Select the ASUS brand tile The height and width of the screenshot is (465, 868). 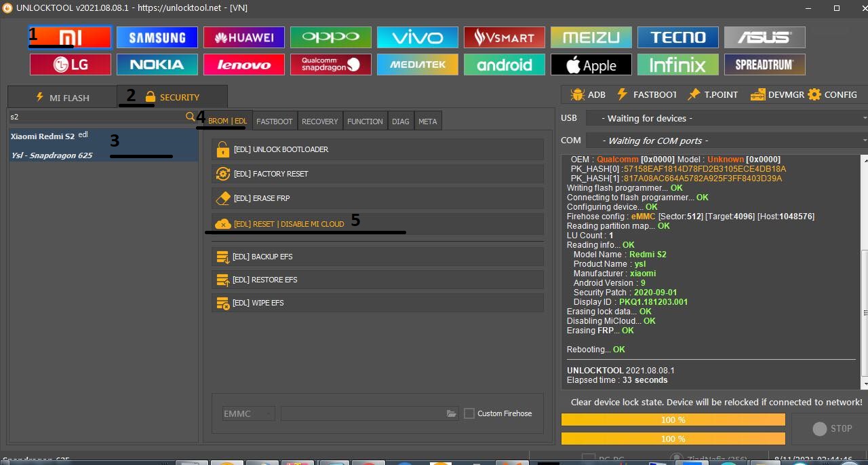coord(765,37)
